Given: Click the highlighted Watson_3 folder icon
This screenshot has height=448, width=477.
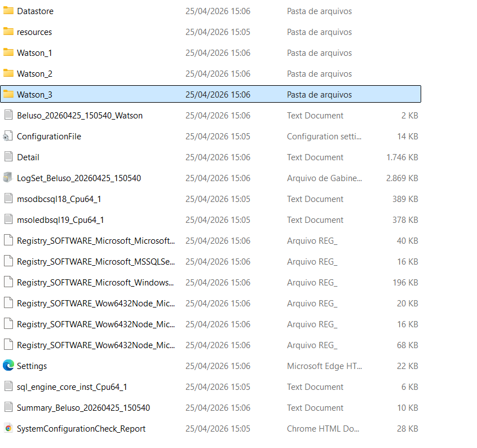Looking at the screenshot, I should pos(8,94).
